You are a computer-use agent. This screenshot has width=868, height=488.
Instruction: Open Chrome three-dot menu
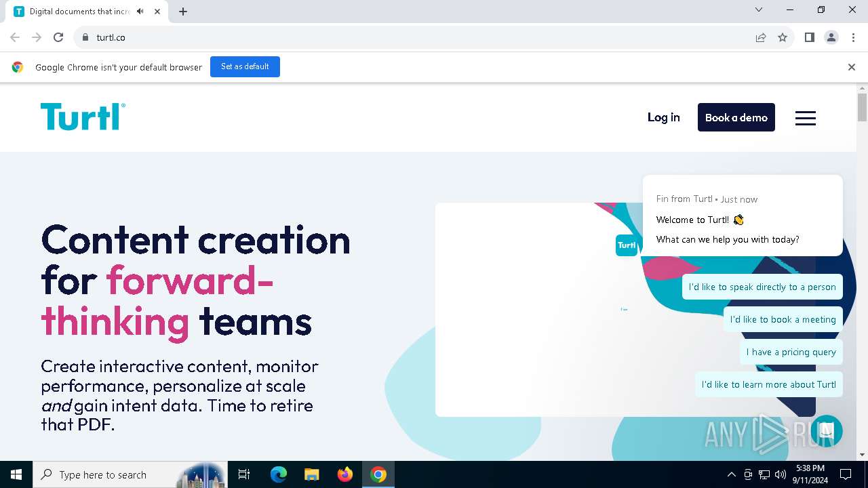coord(852,37)
